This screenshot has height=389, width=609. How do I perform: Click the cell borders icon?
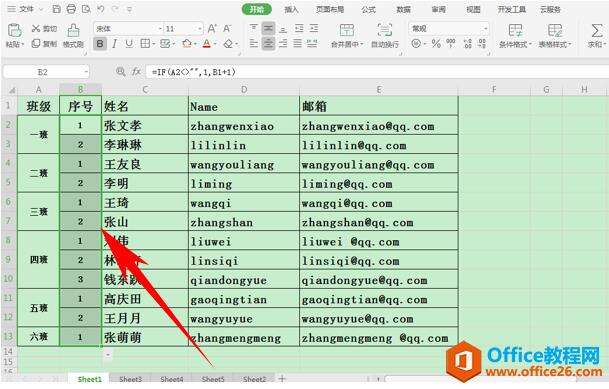pyautogui.click(x=145, y=43)
